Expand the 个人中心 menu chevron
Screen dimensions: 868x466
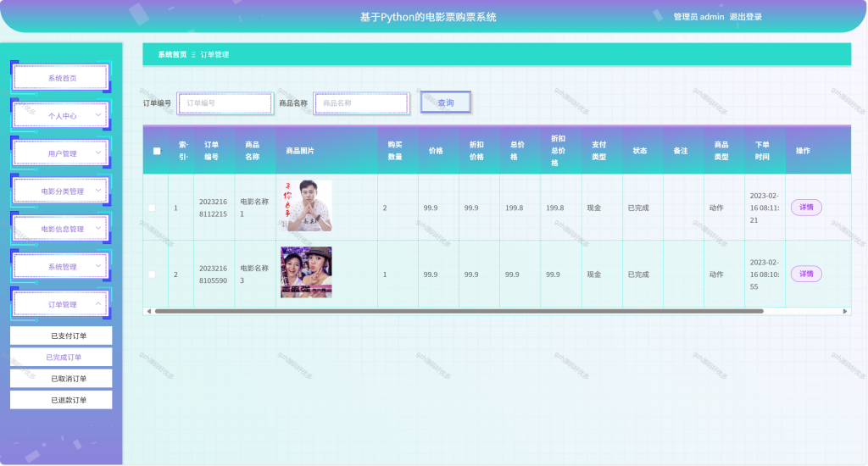click(x=98, y=115)
